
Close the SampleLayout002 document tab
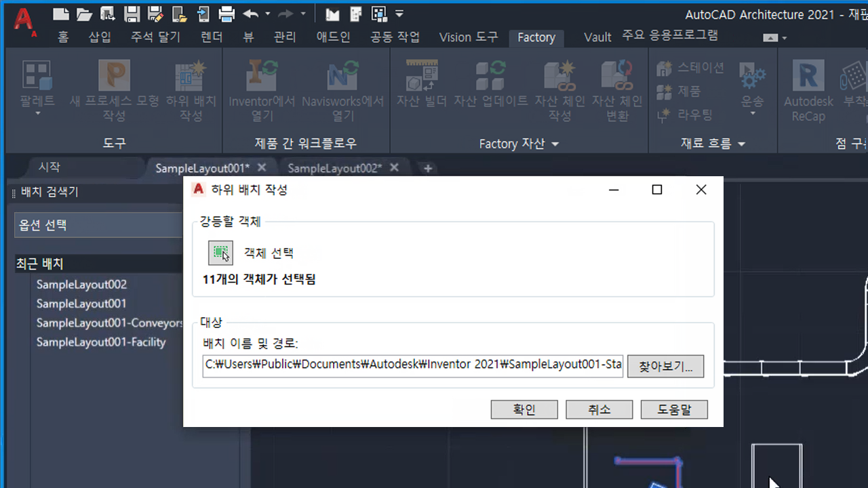click(395, 167)
